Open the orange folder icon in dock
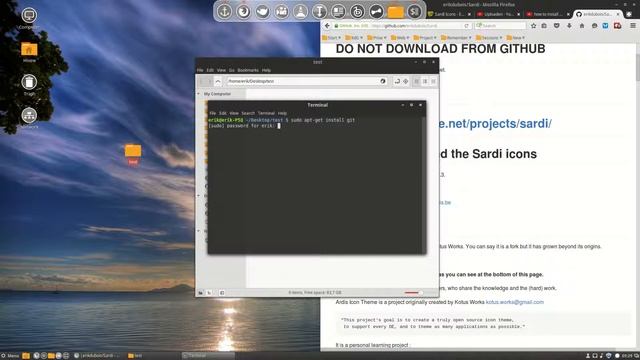 (395, 11)
